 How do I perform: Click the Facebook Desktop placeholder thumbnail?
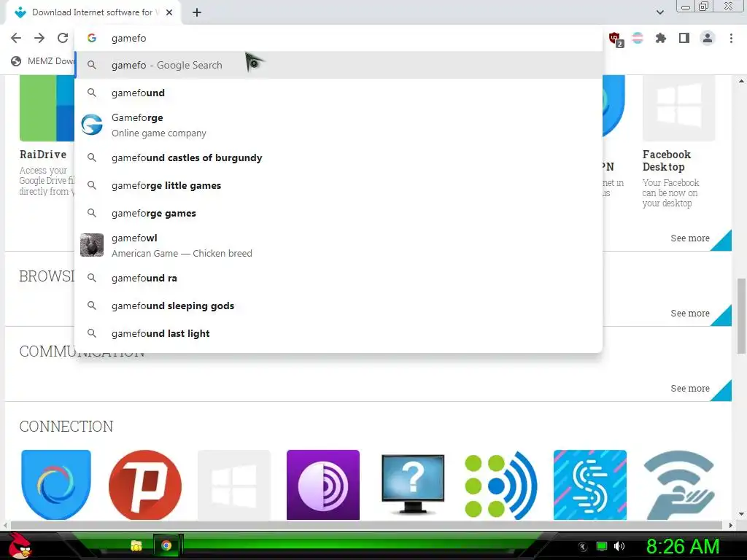pyautogui.click(x=679, y=108)
